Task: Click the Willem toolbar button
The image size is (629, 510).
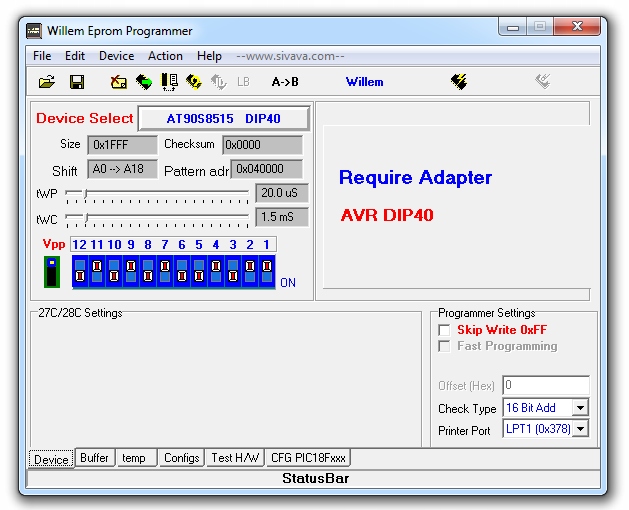Action: click(x=364, y=82)
